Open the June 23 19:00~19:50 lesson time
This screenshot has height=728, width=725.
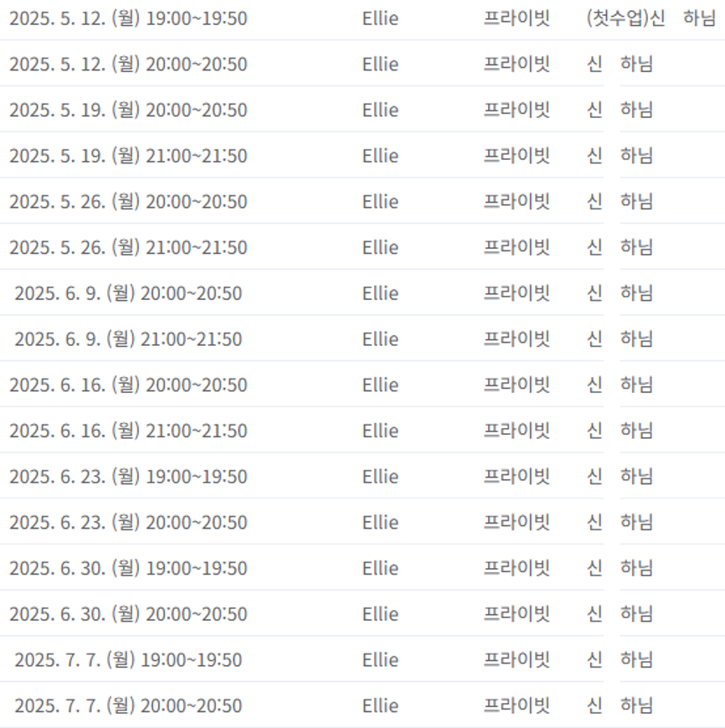pos(128,477)
